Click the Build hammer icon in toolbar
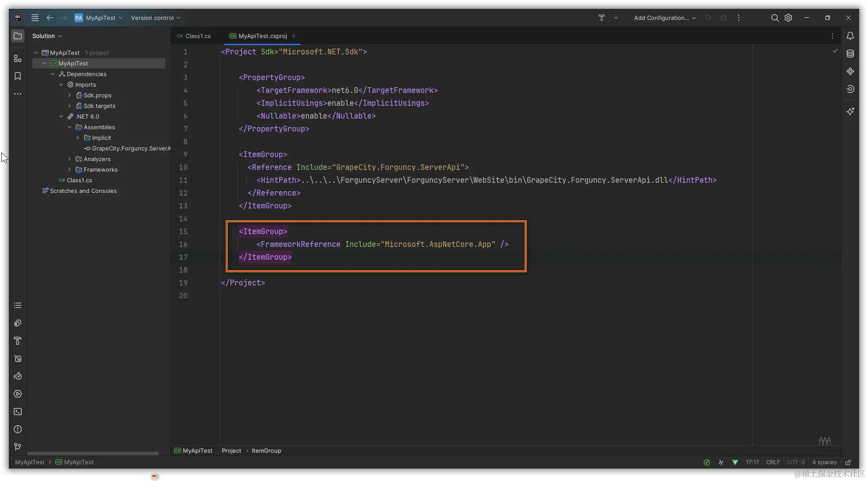 tap(601, 18)
